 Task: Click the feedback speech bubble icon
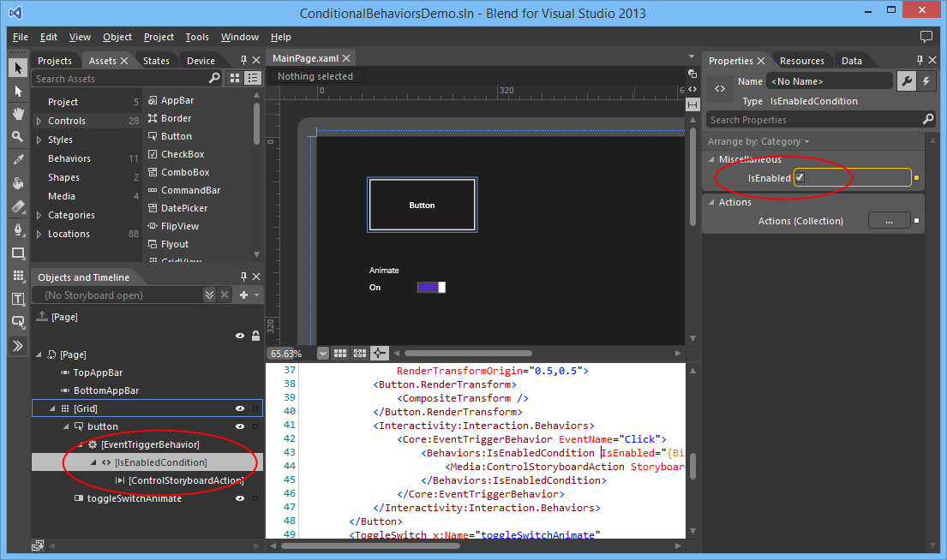(926, 37)
